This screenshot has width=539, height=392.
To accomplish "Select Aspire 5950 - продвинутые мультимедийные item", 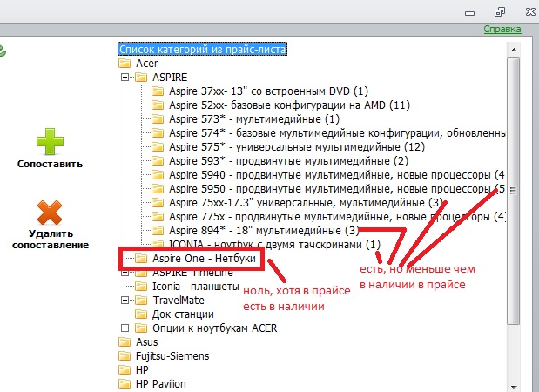I will point(337,188).
